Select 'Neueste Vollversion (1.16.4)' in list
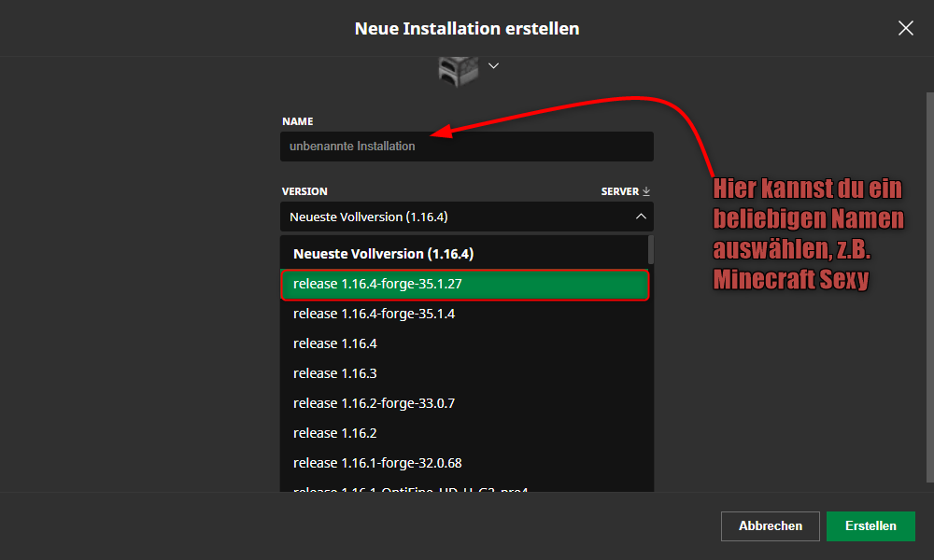 (463, 254)
